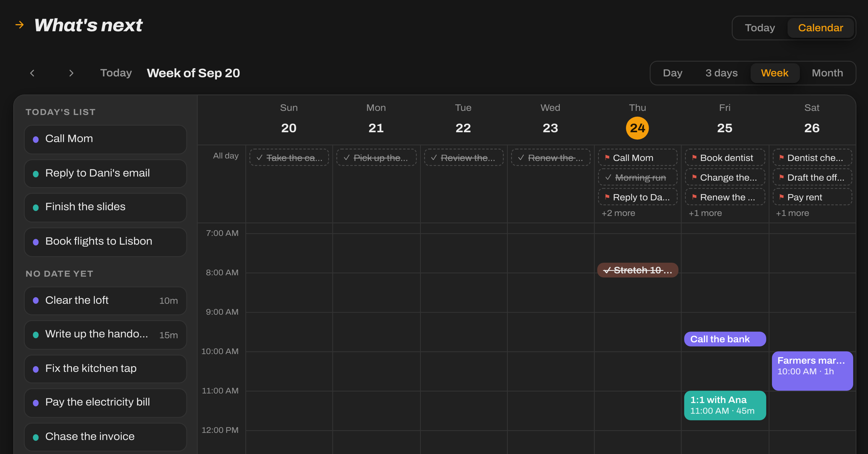The image size is (868, 454).
Task: Uncheck Wednesday's completed Renew the ... task
Action: click(x=521, y=158)
